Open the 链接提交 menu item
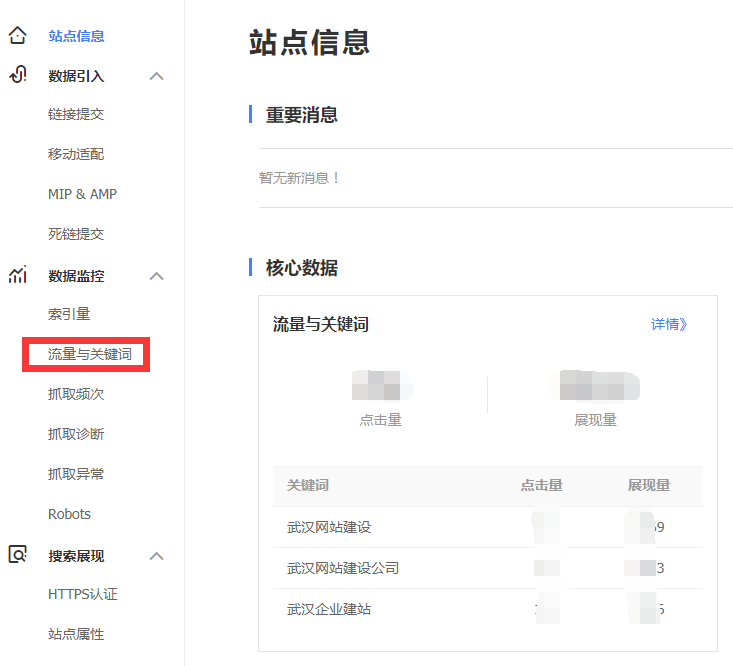This screenshot has height=666, width=733. 76,114
